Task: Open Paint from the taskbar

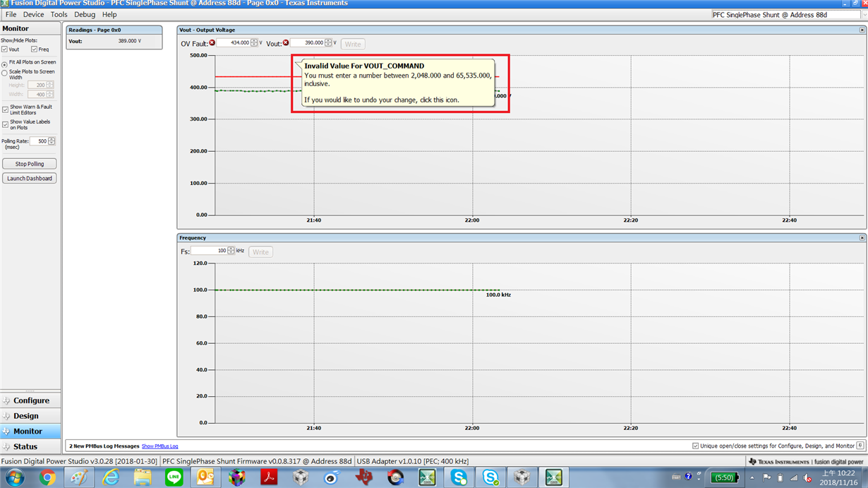Action: (x=79, y=477)
